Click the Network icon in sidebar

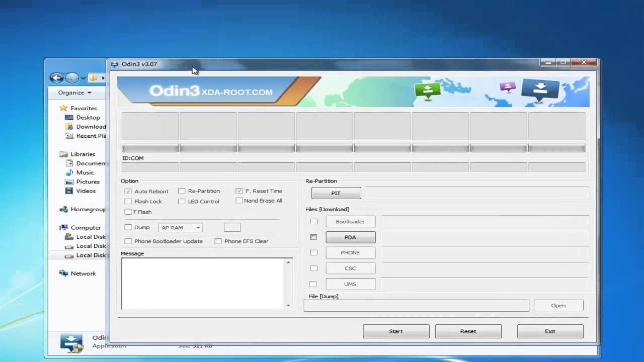pos(63,274)
